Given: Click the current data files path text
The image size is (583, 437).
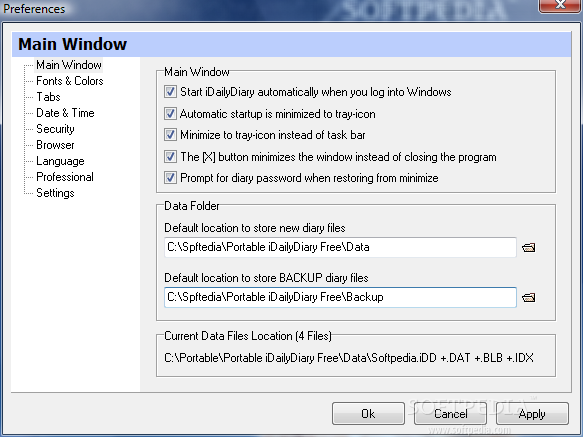Looking at the screenshot, I should pos(349,358).
